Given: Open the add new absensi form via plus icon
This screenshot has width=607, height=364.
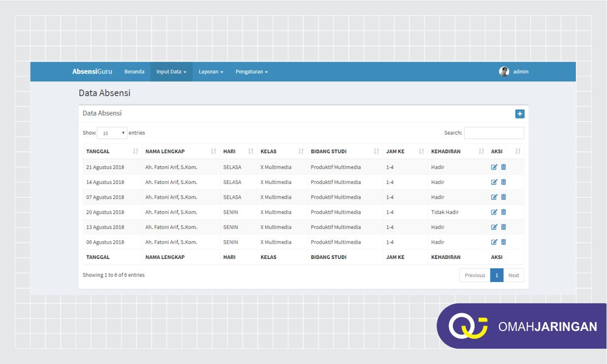Looking at the screenshot, I should 519,113.
